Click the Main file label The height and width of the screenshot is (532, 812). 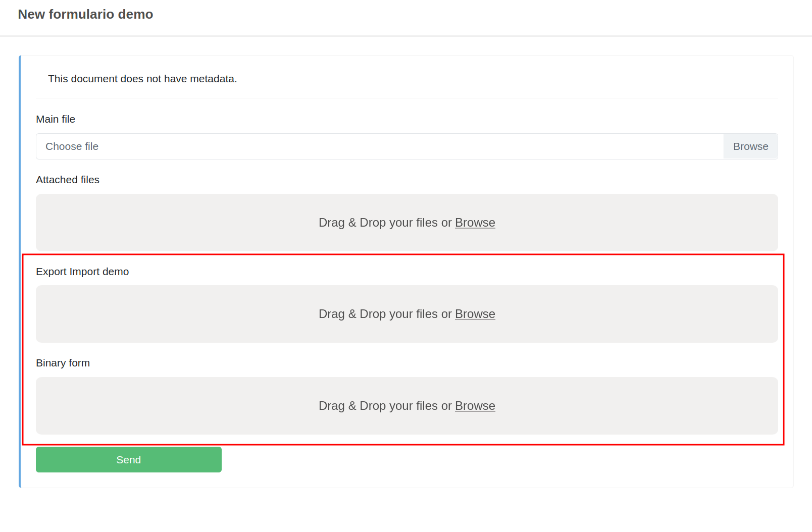[56, 119]
